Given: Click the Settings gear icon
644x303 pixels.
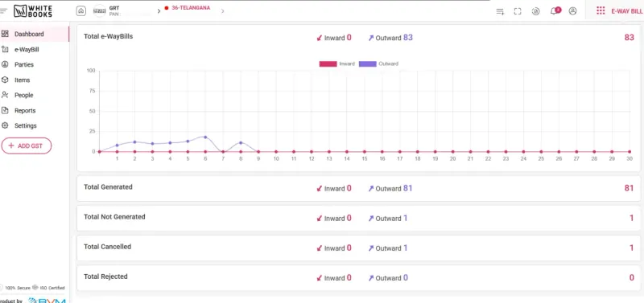Looking at the screenshot, I should (x=5, y=125).
